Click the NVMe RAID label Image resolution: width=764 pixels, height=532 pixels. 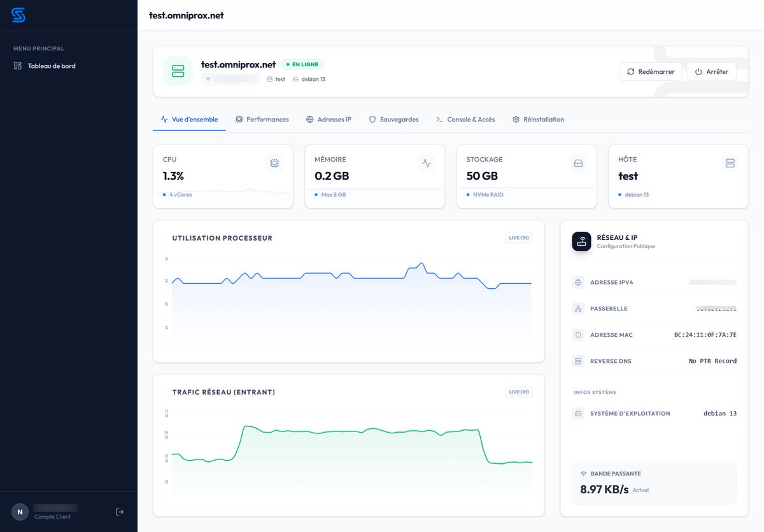[x=488, y=195]
